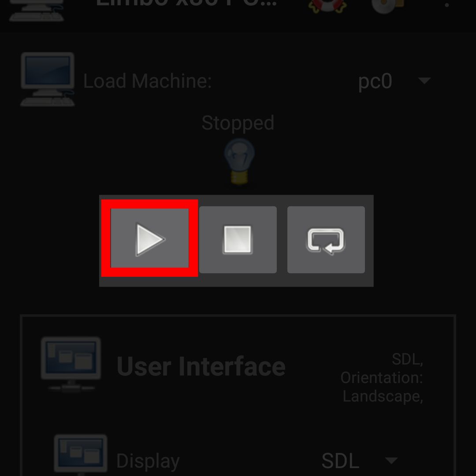The height and width of the screenshot is (476, 476).
Task: Open the three-dot overflow menu
Action: pos(446,5)
